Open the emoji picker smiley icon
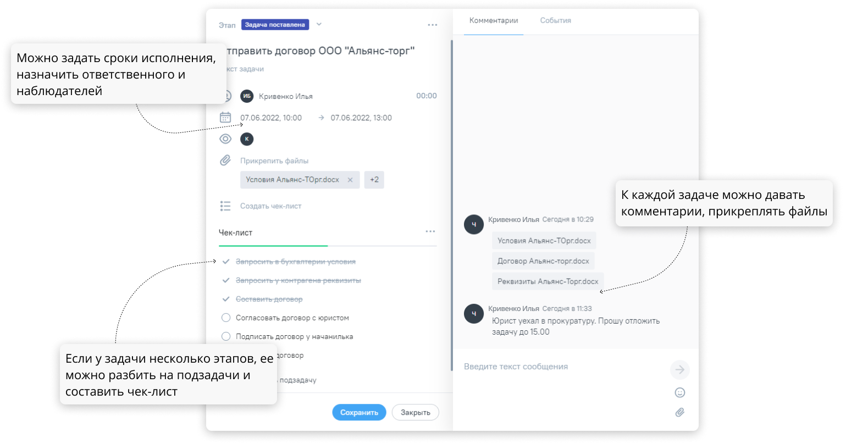 coord(680,392)
